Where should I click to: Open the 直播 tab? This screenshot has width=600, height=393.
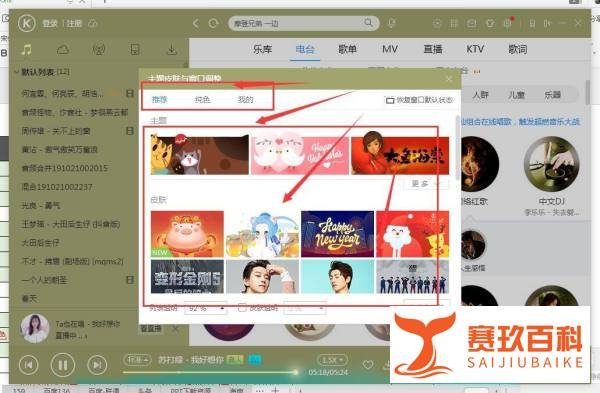pyautogui.click(x=433, y=49)
